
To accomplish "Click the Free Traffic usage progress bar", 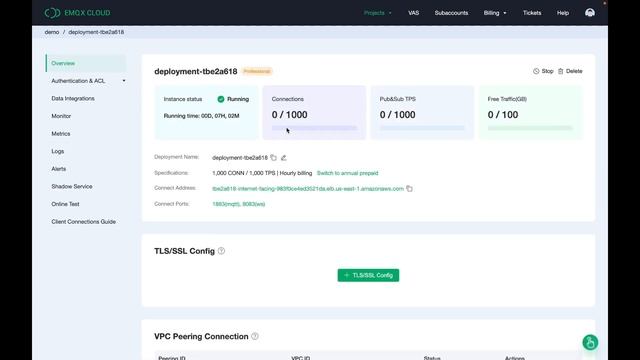I will point(530,128).
